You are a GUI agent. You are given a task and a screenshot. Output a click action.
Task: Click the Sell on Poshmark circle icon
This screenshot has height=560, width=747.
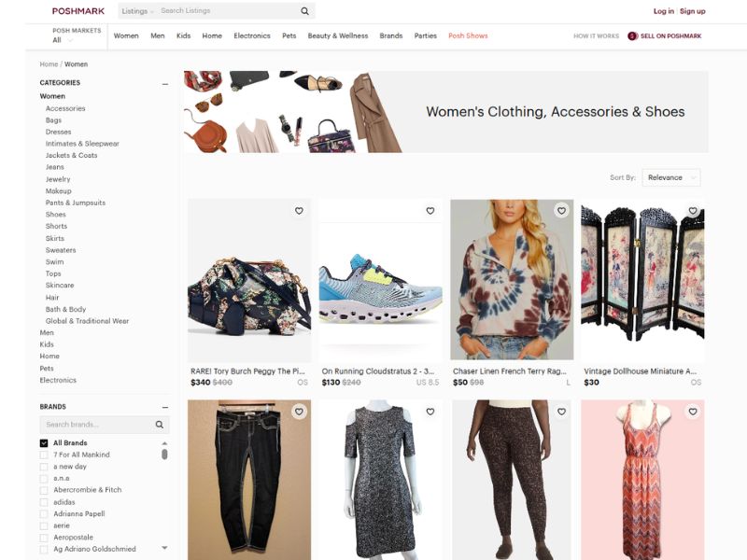633,35
